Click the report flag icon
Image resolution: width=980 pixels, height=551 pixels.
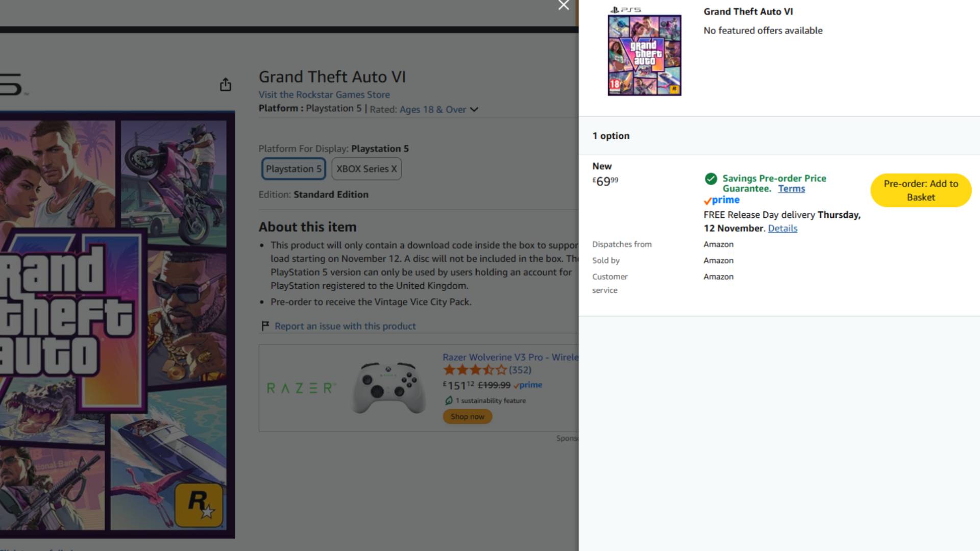[x=265, y=326]
